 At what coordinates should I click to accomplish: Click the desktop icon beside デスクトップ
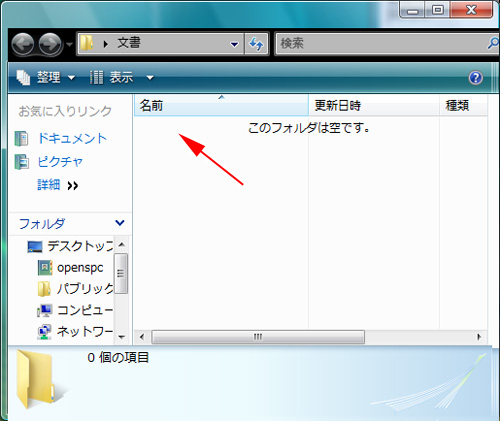[35, 247]
